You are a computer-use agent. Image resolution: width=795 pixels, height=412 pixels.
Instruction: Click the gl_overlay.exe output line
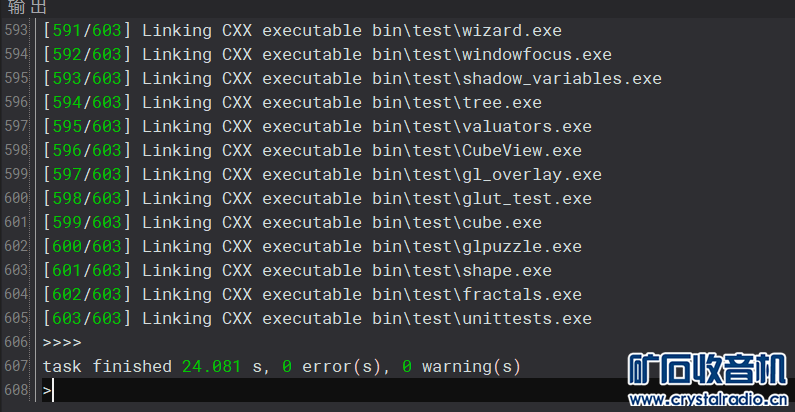pyautogui.click(x=321, y=175)
